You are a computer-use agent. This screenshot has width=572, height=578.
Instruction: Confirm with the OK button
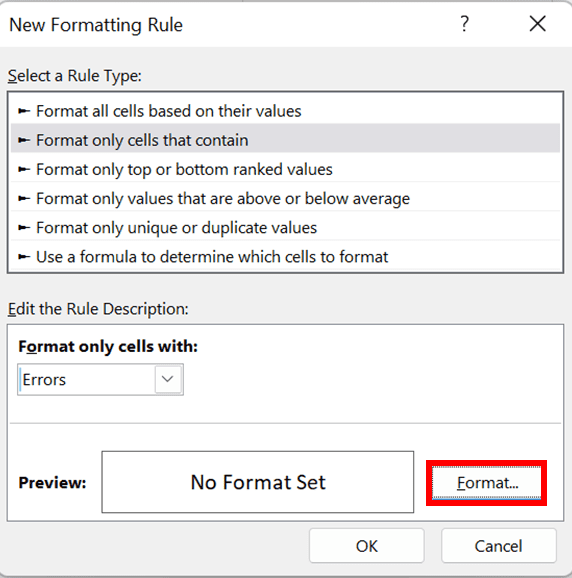point(367,546)
